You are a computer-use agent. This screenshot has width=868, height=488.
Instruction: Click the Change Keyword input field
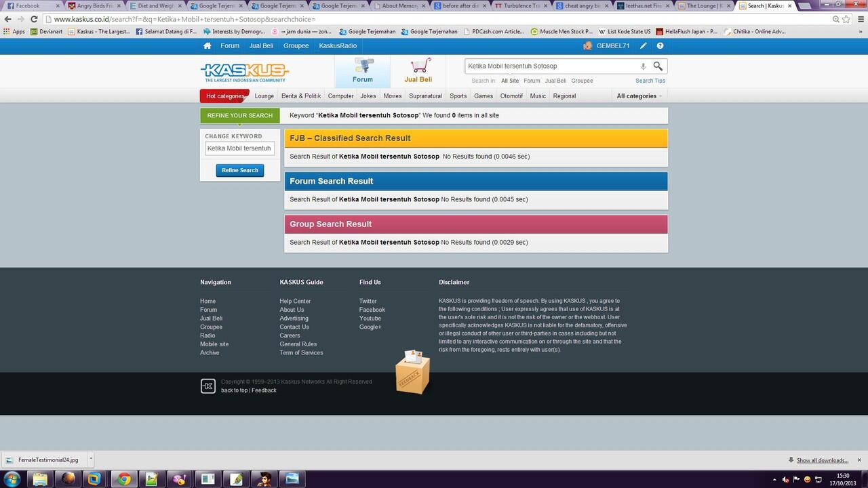(240, 148)
